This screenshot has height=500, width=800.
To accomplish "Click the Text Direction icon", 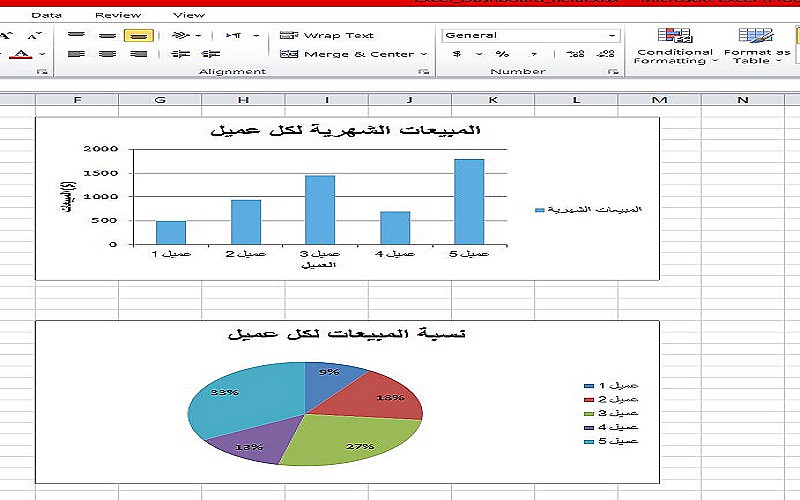I will 234,35.
